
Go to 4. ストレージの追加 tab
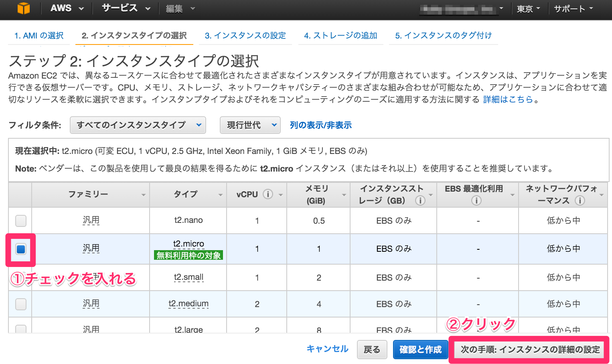click(x=340, y=35)
